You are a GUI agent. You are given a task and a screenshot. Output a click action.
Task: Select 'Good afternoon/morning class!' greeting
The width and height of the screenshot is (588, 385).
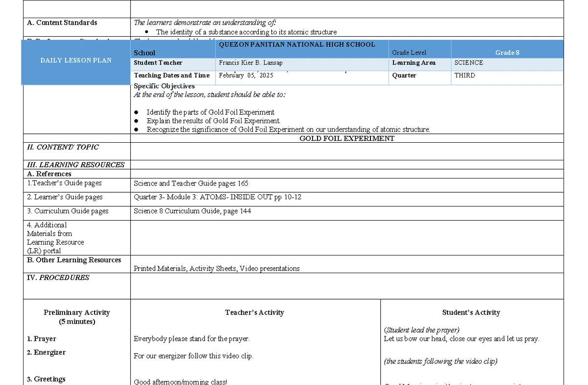click(x=181, y=382)
